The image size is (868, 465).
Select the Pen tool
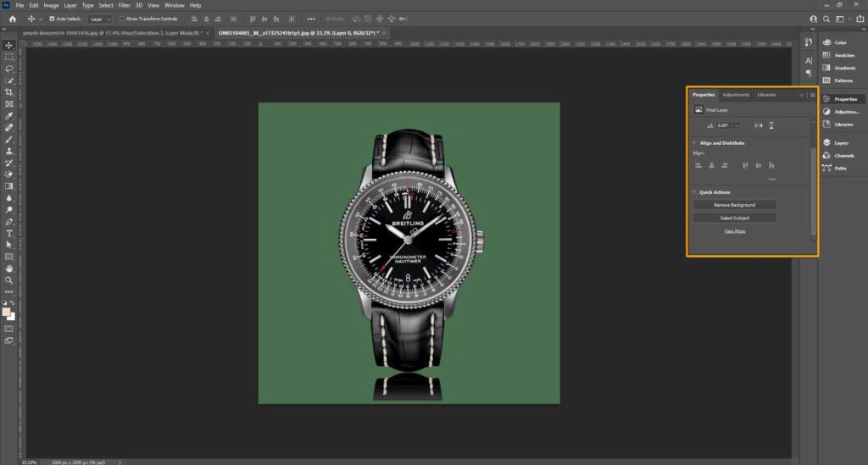[x=8, y=222]
